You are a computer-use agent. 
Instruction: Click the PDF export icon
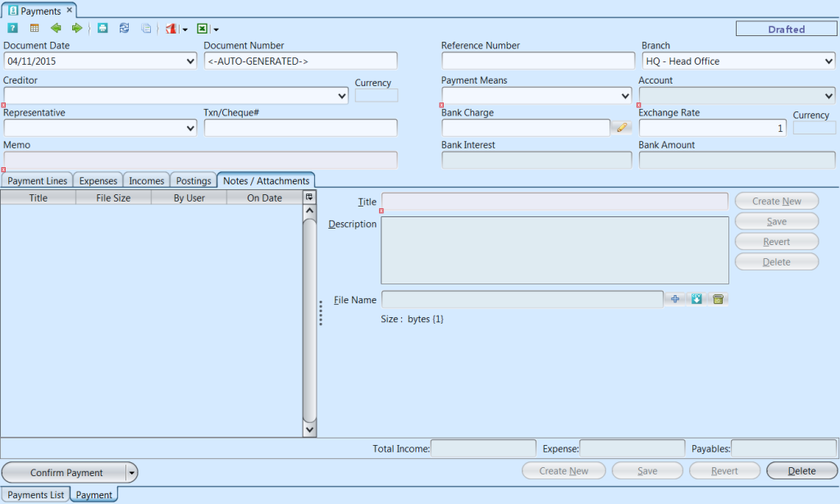[171, 29]
